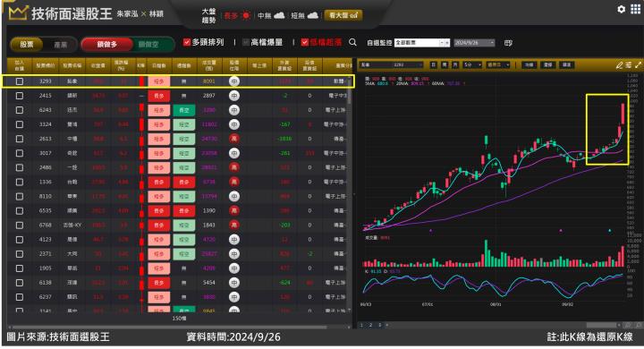Click the chart horizontal scrollbar at the bottom

pyautogui.click(x=602, y=326)
